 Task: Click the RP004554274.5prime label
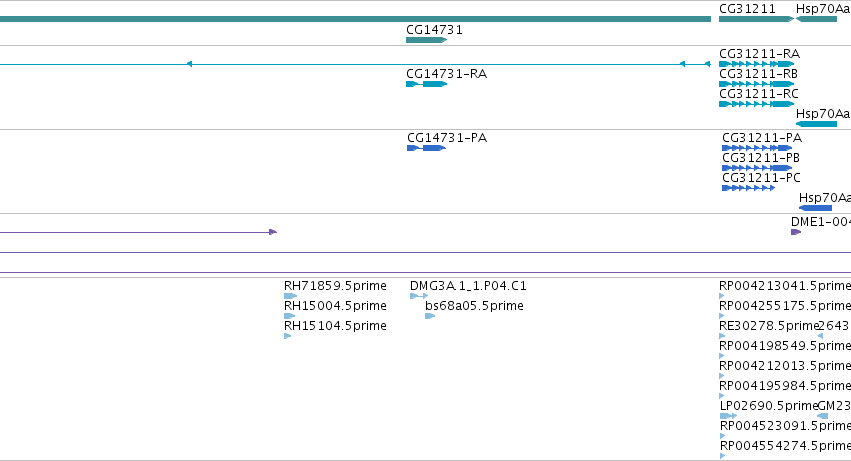785,446
